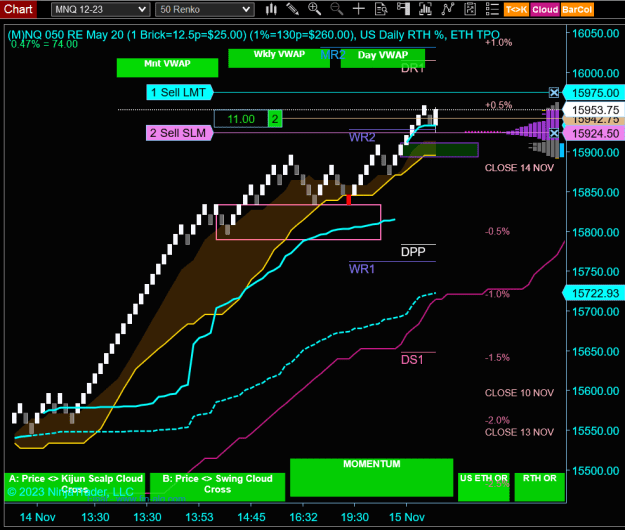Open the Data Series icon
Screen dimensions: 625x530
pos(425,9)
